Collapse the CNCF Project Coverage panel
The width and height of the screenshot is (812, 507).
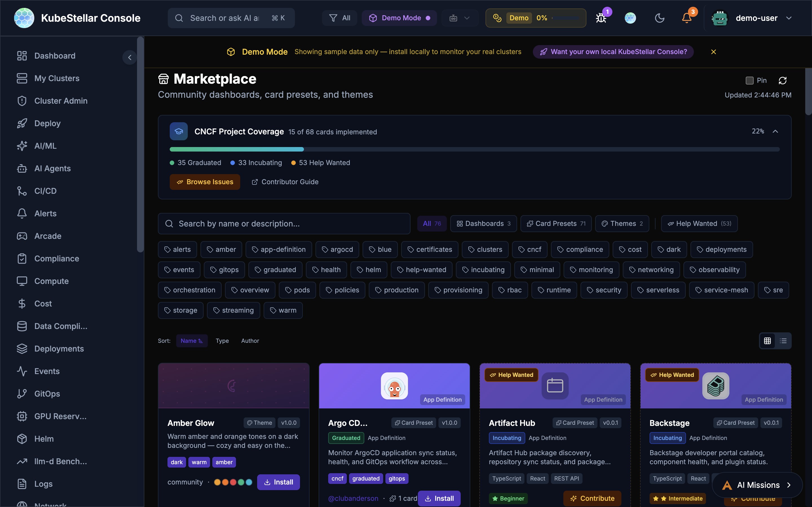775,131
